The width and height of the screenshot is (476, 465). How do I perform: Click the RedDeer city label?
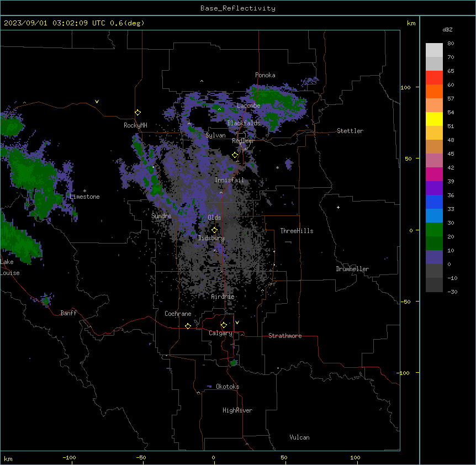pos(243,141)
